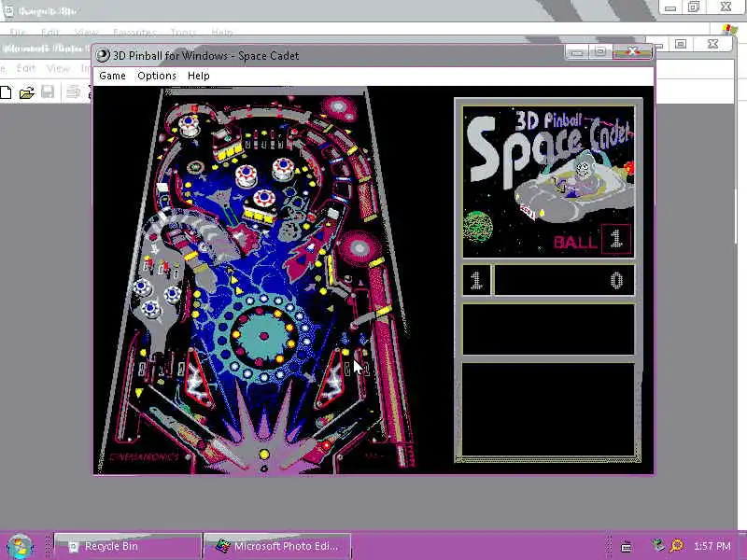Click the network computers tray icon
The height and width of the screenshot is (560, 747).
(x=659, y=544)
